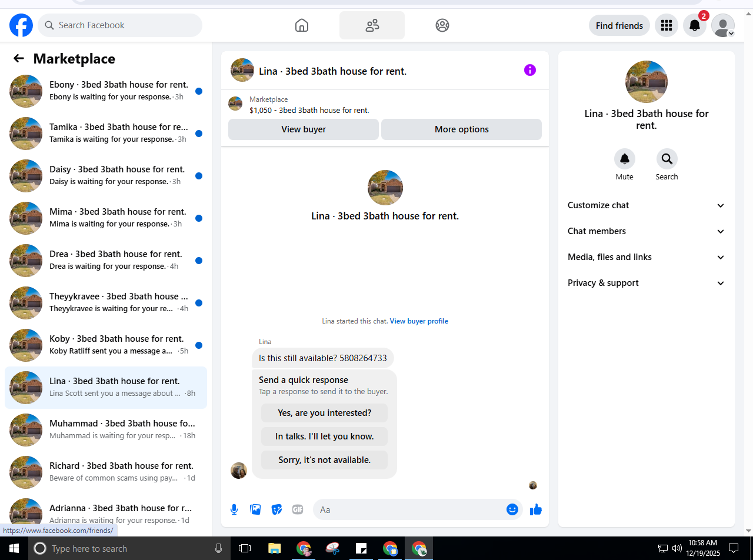Open account profile avatar menu
The image size is (753, 560).
point(723,25)
